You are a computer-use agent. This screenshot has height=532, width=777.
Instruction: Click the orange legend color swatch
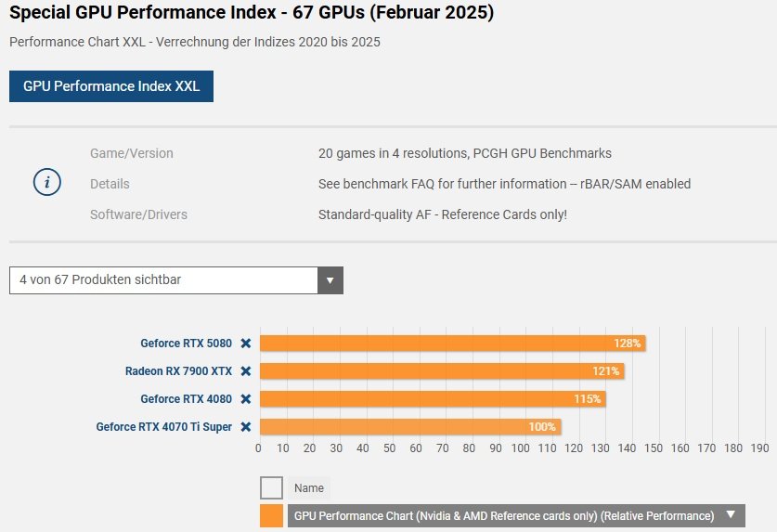click(272, 515)
